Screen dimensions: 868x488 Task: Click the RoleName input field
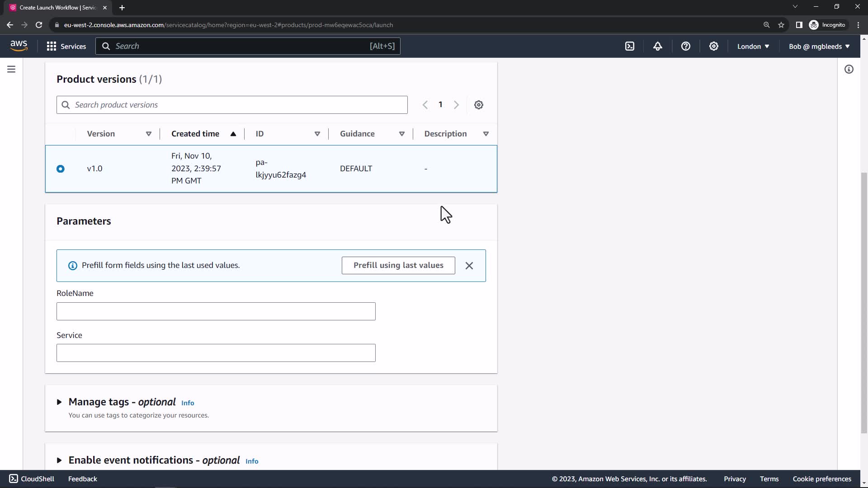coord(216,311)
